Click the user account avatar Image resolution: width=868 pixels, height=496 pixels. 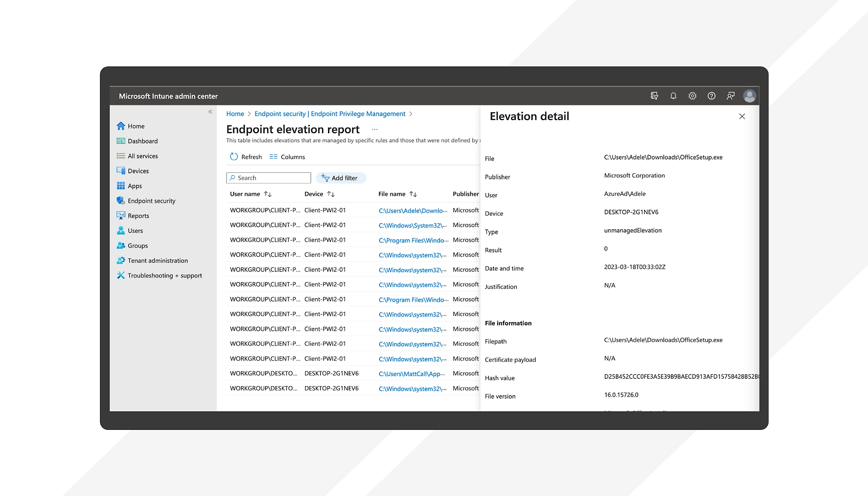click(x=749, y=96)
